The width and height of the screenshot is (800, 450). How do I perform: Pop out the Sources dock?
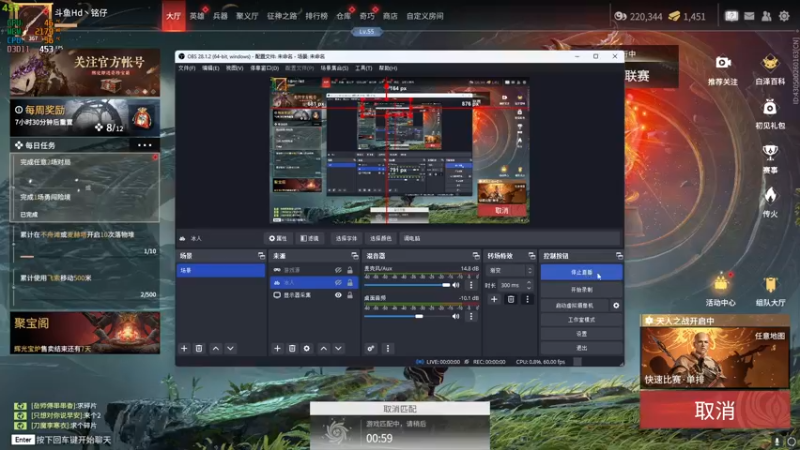355,256
